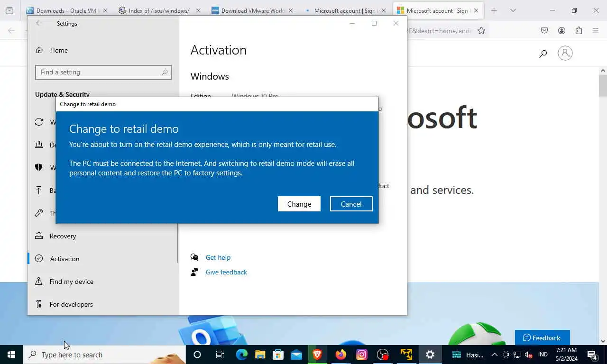Select Backup up-arrow sidebar icon
Viewport: 607px width, 364px height.
click(39, 190)
